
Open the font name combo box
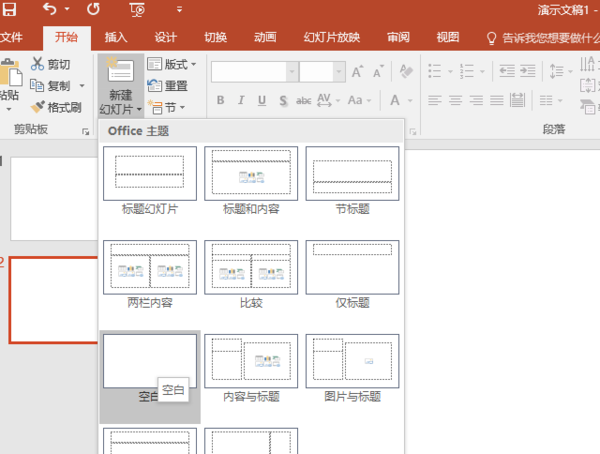point(254,72)
